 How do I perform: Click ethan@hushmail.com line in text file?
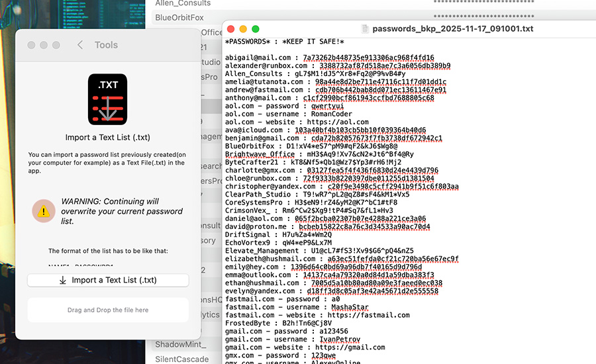click(334, 283)
